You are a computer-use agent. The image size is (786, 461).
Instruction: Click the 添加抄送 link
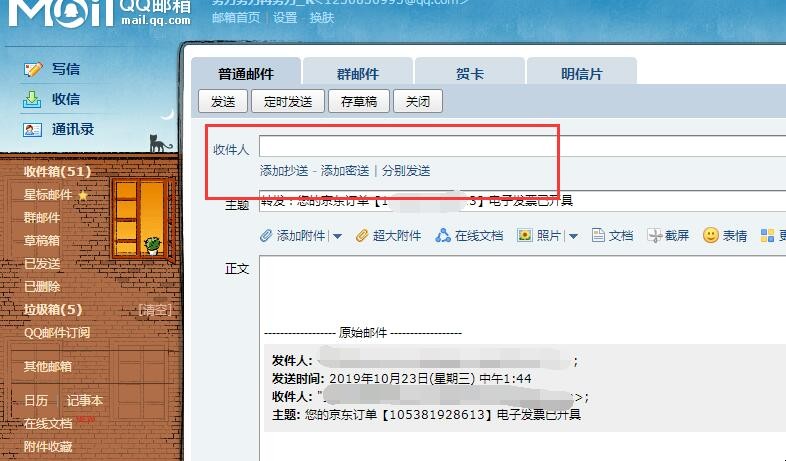[284, 171]
